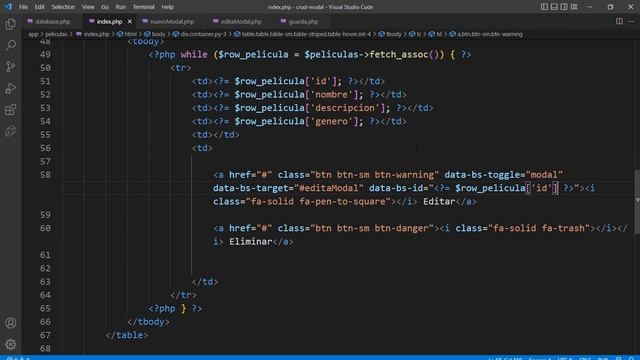The height and width of the screenshot is (360, 640).
Task: Click the 'nombre' string on line 52
Action: (332, 94)
